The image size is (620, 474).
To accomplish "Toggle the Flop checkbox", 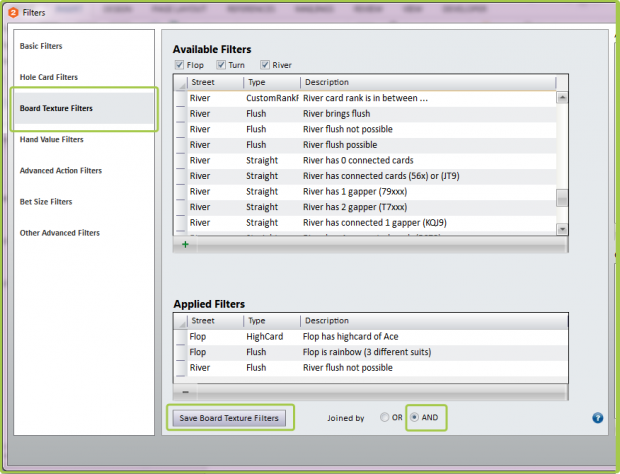I will (180, 65).
